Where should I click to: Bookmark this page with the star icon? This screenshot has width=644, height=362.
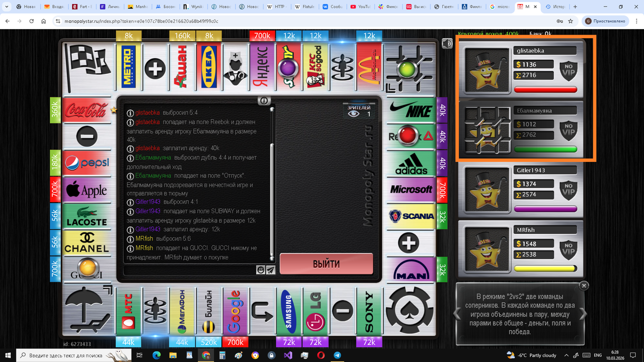coord(571,21)
